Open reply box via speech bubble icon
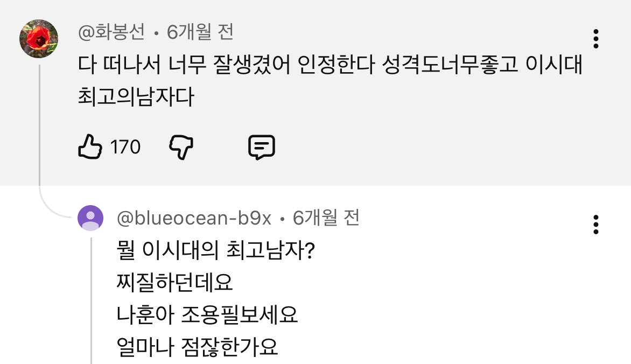 (262, 147)
